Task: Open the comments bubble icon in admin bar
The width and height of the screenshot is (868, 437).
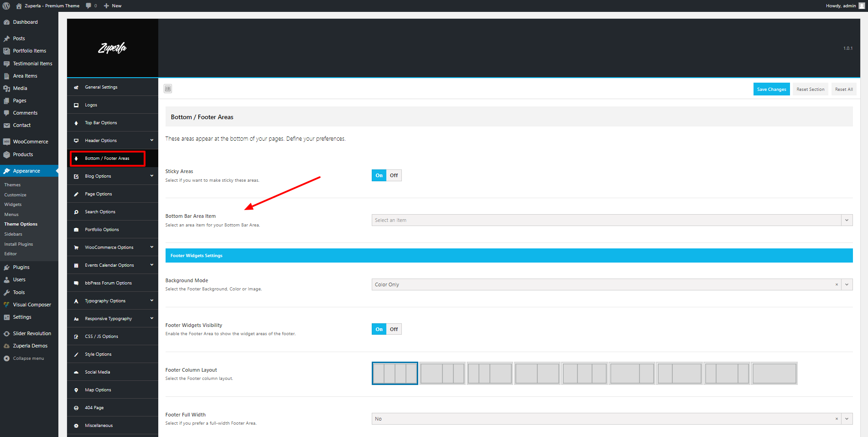Action: click(x=88, y=6)
